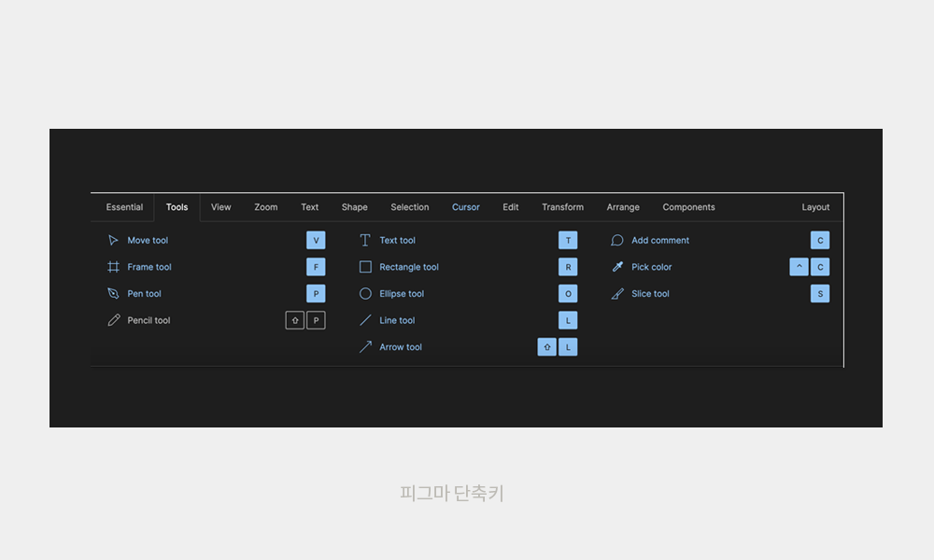Screen dimensions: 934x560
Task: Click the Arrow tool icon
Action: [x=365, y=347]
